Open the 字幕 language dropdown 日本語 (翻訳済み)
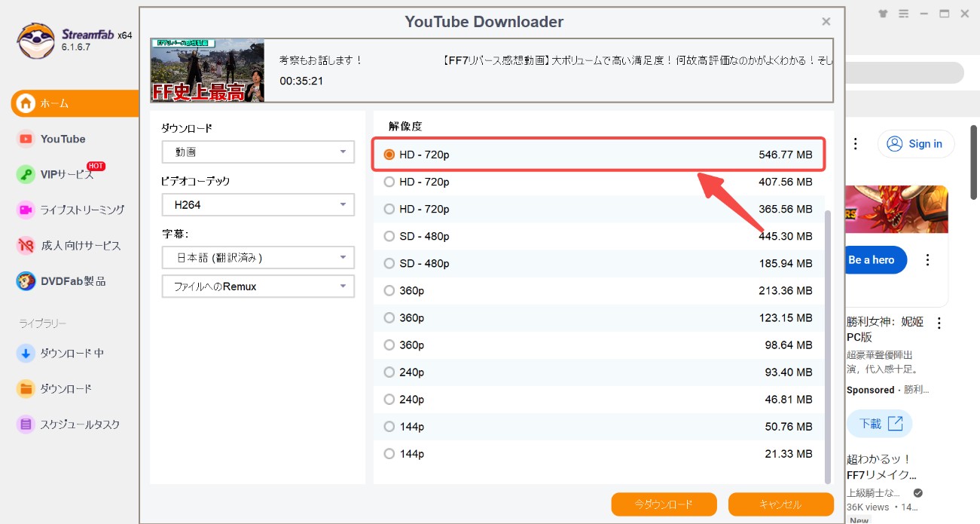This screenshot has height=524, width=980. [258, 257]
